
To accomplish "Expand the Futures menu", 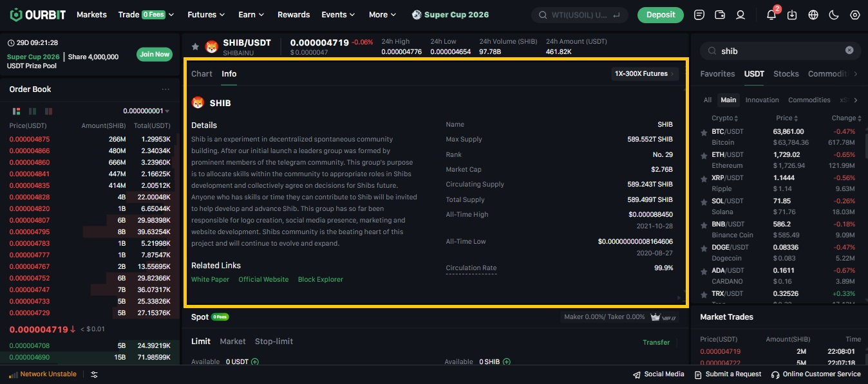I will coord(206,14).
